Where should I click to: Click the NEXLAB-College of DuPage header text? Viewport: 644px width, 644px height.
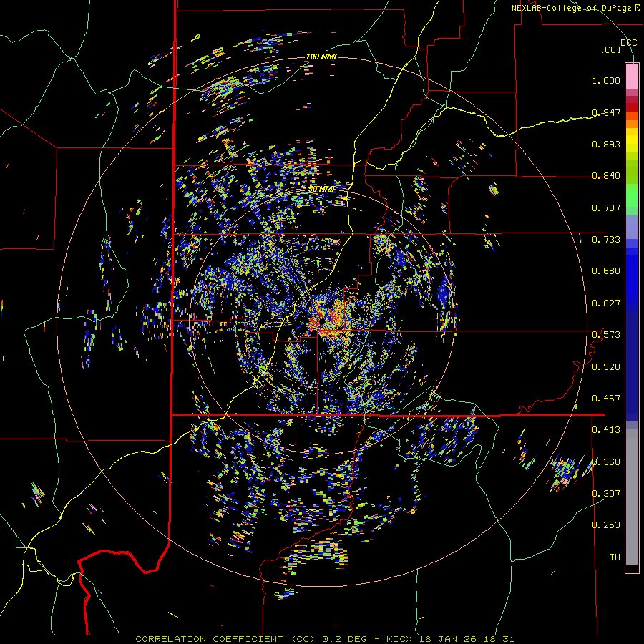pos(576,8)
